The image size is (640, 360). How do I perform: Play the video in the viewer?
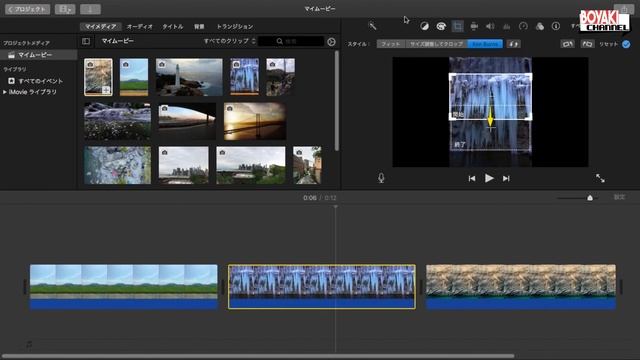(489, 178)
